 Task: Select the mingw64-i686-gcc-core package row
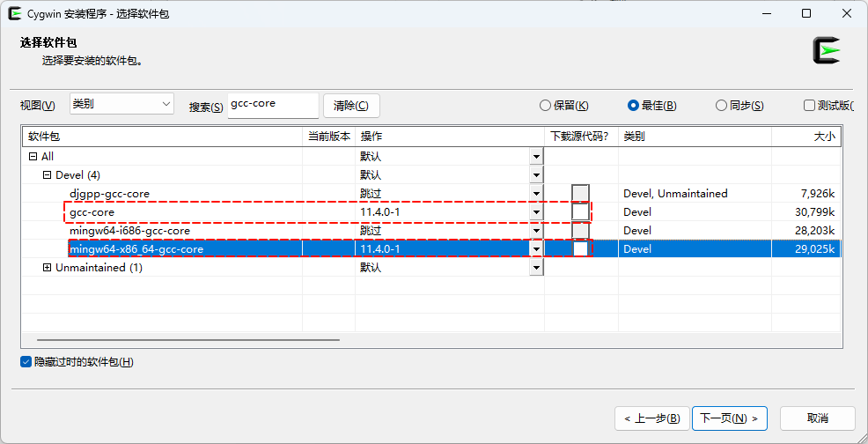431,230
